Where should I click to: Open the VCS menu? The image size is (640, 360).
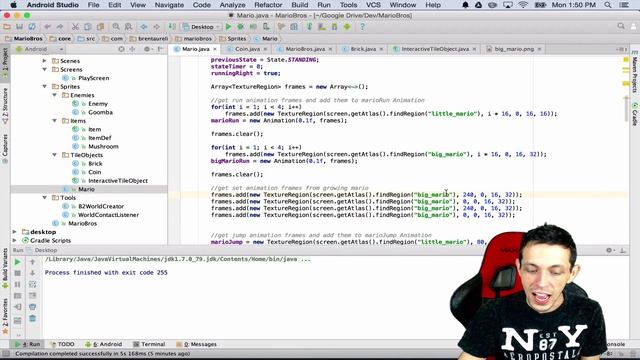(373, 5)
